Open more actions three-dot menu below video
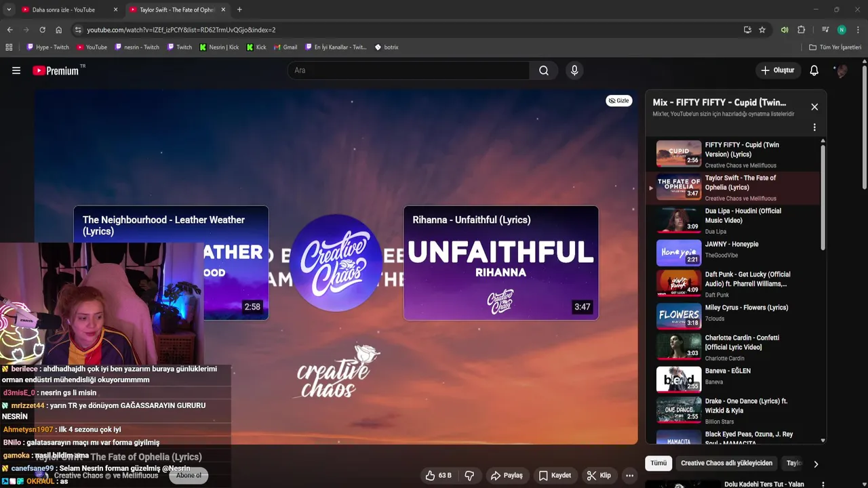 (x=629, y=476)
